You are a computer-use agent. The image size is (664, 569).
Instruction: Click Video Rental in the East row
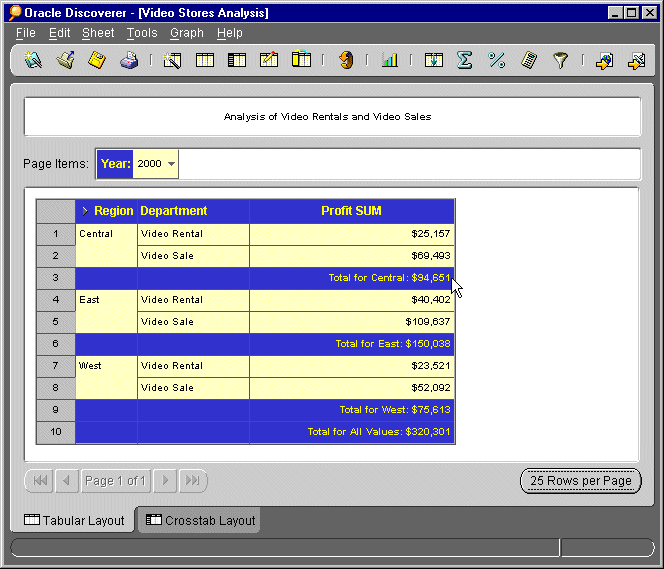pos(193,300)
